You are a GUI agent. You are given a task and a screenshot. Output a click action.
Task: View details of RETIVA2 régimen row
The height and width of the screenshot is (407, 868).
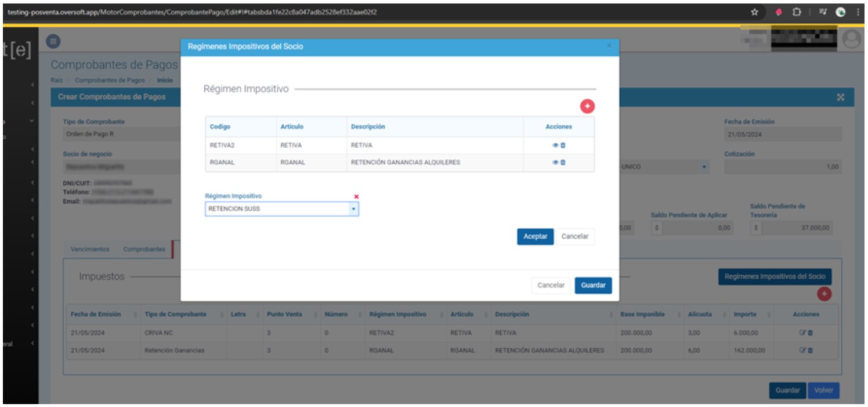coord(556,146)
